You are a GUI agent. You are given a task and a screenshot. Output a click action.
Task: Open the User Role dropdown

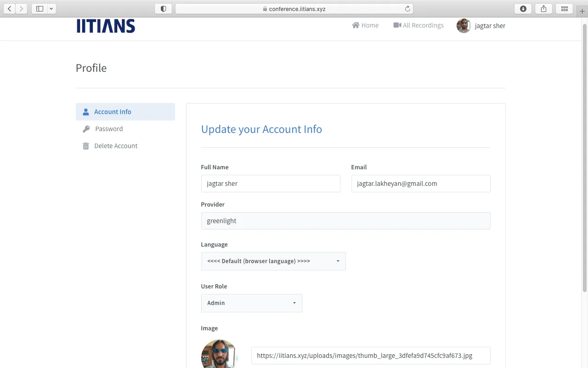click(x=252, y=303)
